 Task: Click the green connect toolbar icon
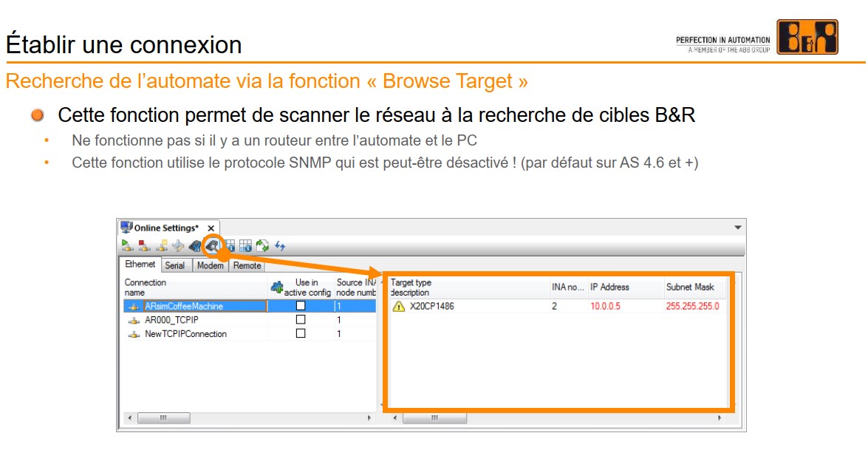tap(127, 245)
